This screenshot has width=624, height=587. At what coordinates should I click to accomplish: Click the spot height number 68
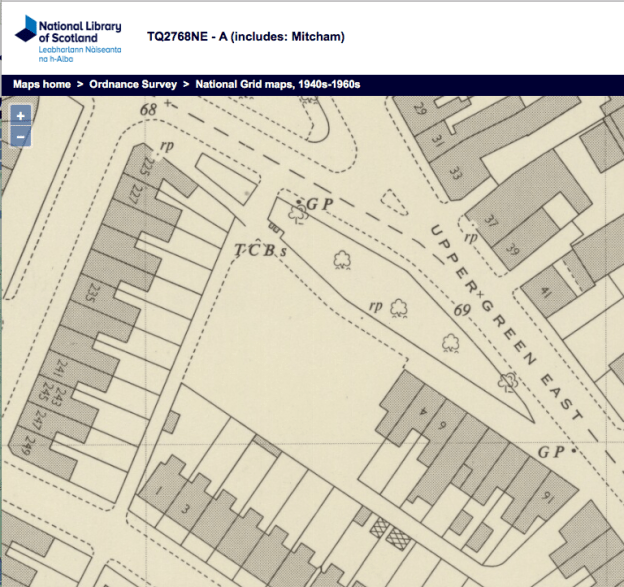coord(149,109)
